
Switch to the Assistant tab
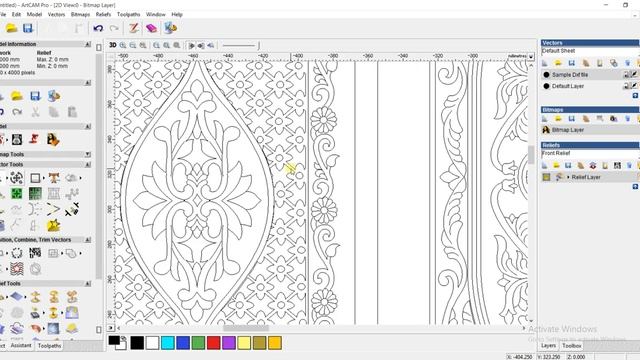pos(21,346)
